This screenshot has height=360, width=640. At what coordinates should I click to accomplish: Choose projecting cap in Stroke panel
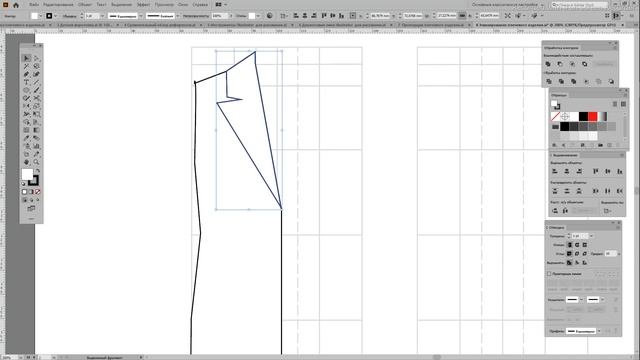click(x=585, y=245)
